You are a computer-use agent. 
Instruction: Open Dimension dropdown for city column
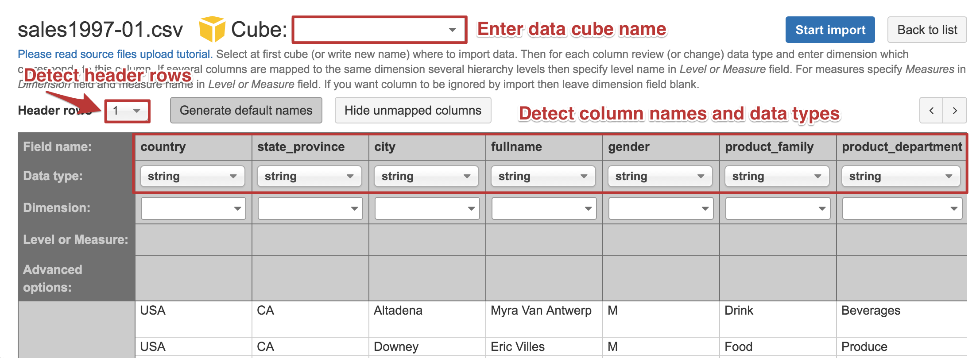(427, 208)
